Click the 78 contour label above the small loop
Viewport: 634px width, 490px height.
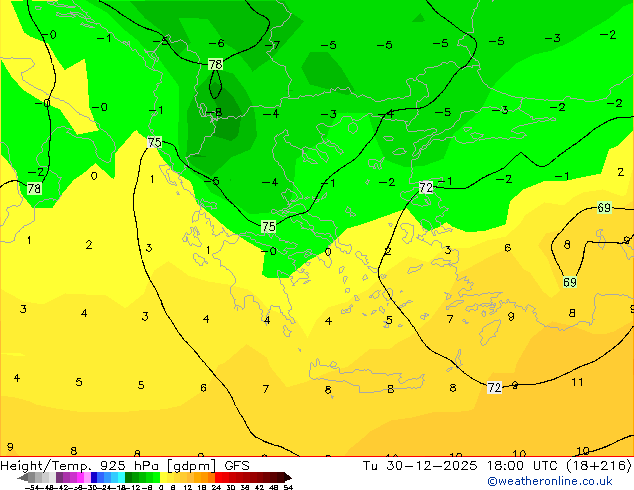pyautogui.click(x=215, y=64)
